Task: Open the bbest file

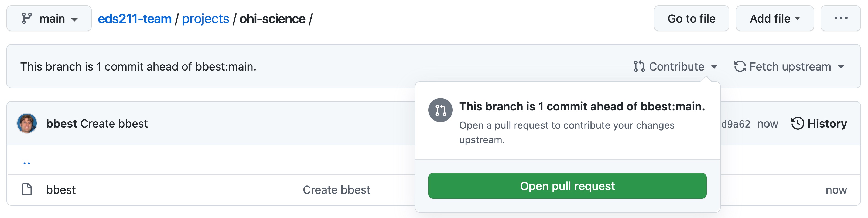Action: point(61,190)
